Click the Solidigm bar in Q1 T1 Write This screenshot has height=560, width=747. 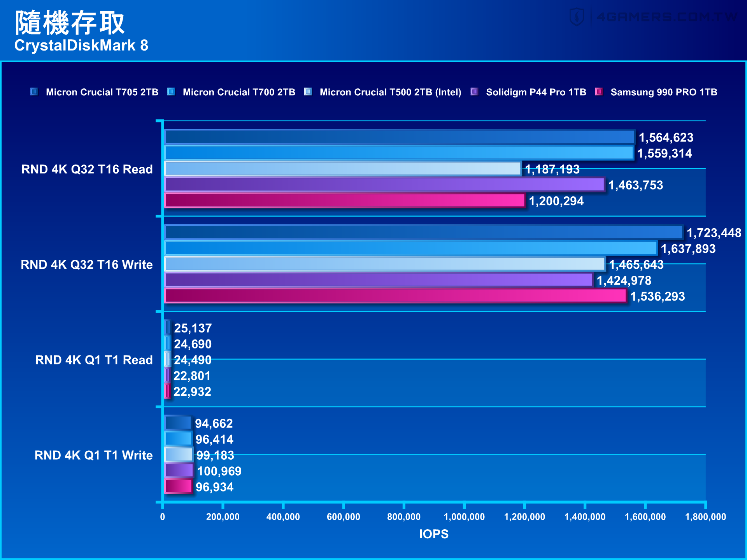[179, 470]
